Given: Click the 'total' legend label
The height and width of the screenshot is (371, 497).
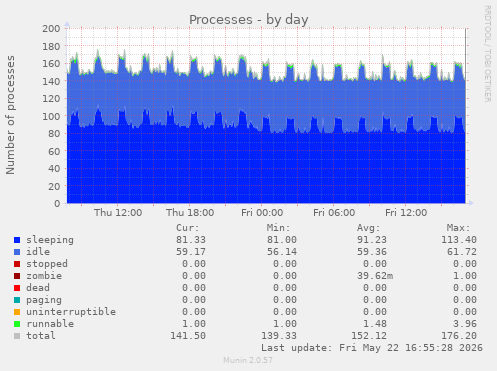Looking at the screenshot, I should pyautogui.click(x=41, y=336).
